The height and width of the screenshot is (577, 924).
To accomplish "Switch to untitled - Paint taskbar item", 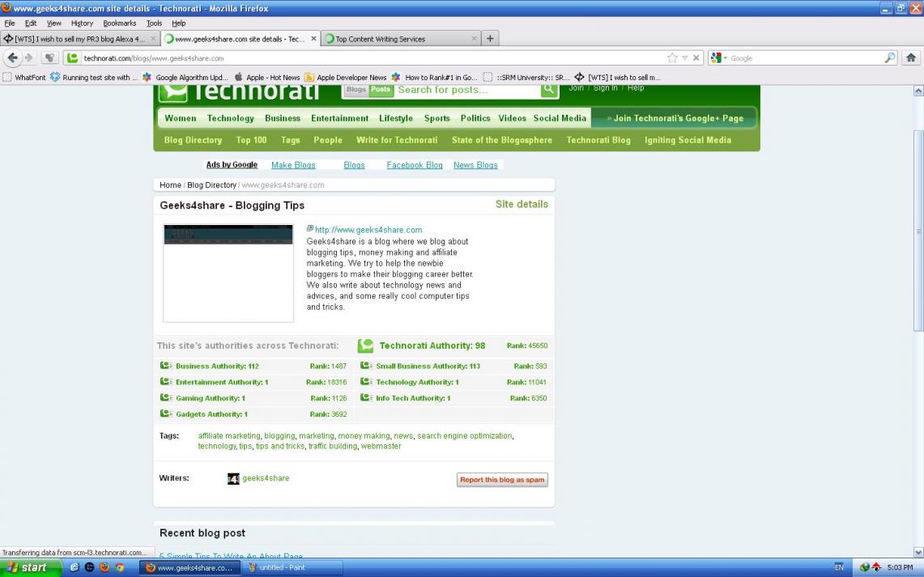I will (x=293, y=567).
